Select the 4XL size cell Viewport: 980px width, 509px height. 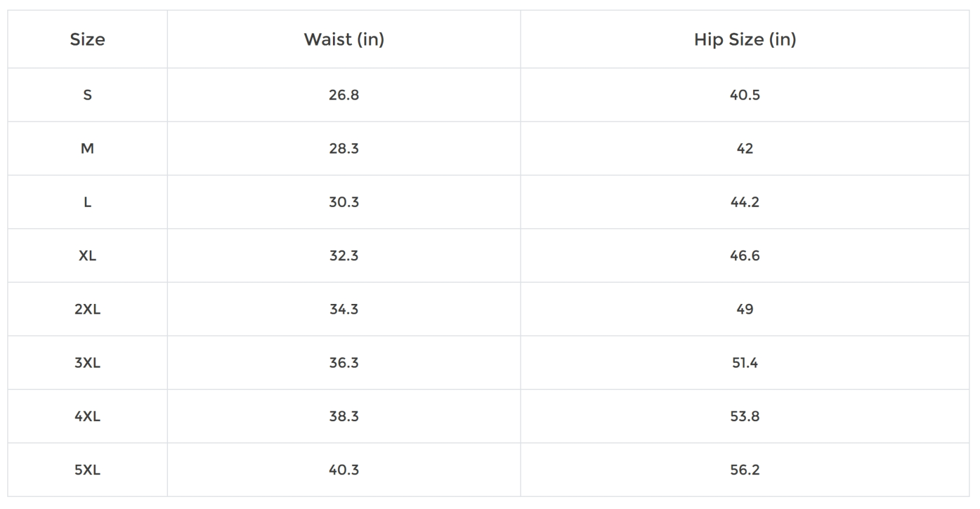coord(87,416)
